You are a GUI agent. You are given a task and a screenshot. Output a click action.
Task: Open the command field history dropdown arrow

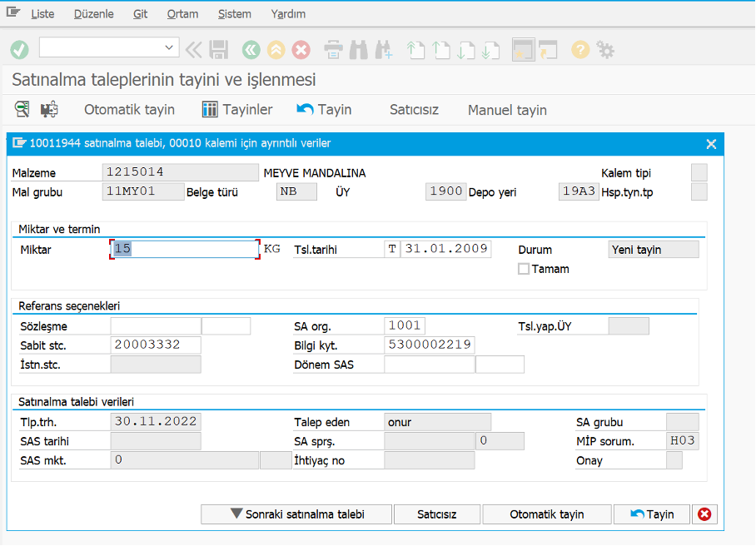pos(169,47)
